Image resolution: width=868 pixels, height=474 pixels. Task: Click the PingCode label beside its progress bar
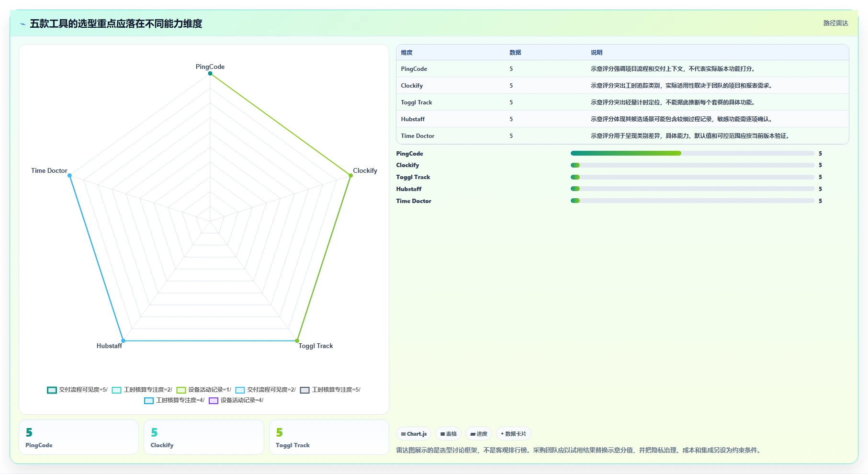[x=410, y=154]
